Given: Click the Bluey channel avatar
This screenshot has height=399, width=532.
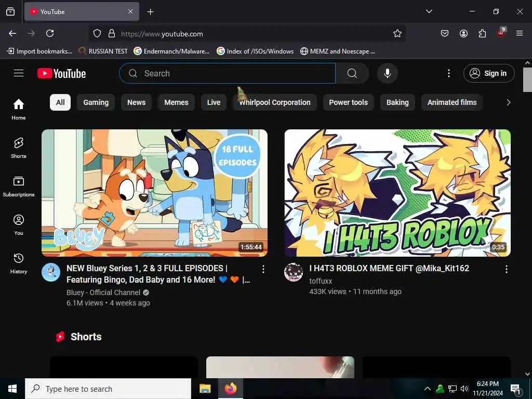Looking at the screenshot, I should click(51, 272).
